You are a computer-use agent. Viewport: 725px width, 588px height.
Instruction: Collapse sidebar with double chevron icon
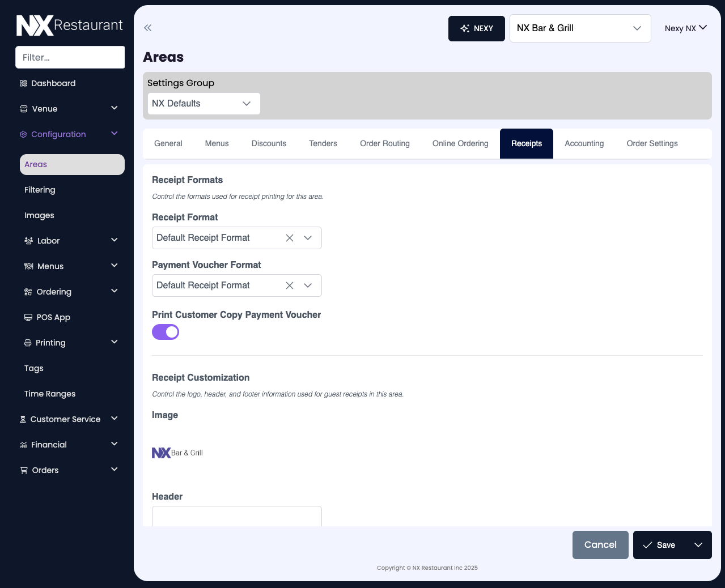pyautogui.click(x=148, y=28)
